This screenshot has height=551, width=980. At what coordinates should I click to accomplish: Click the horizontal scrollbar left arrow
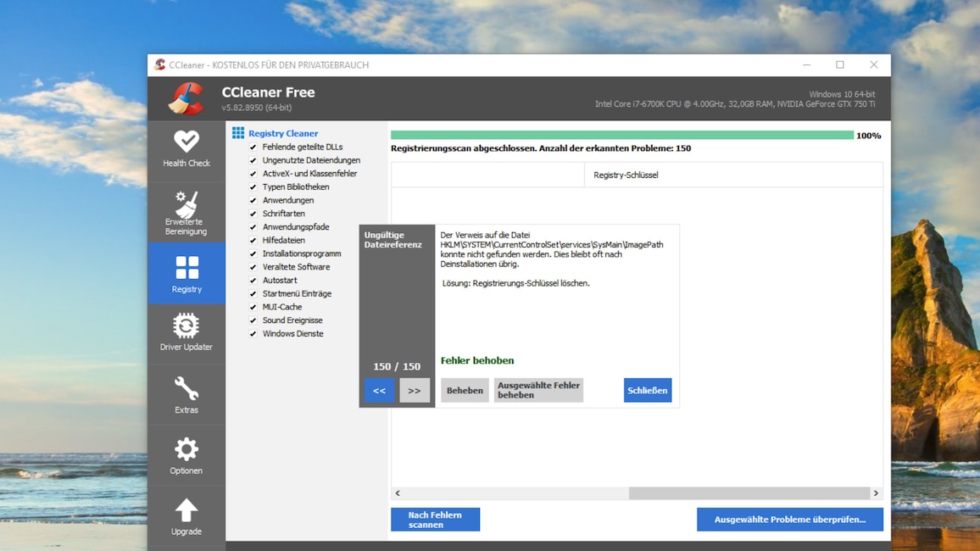398,493
